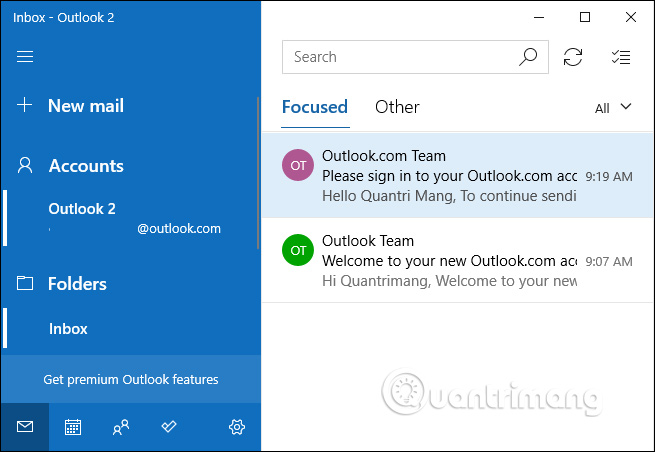
Task: Open the Accounts section
Action: tap(86, 166)
